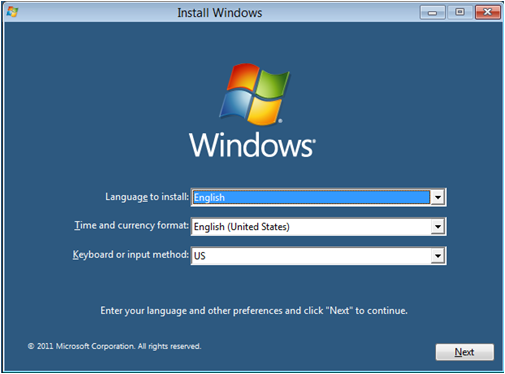Click the Windows flag icon in title bar
The image size is (505, 374).
pyautogui.click(x=13, y=12)
